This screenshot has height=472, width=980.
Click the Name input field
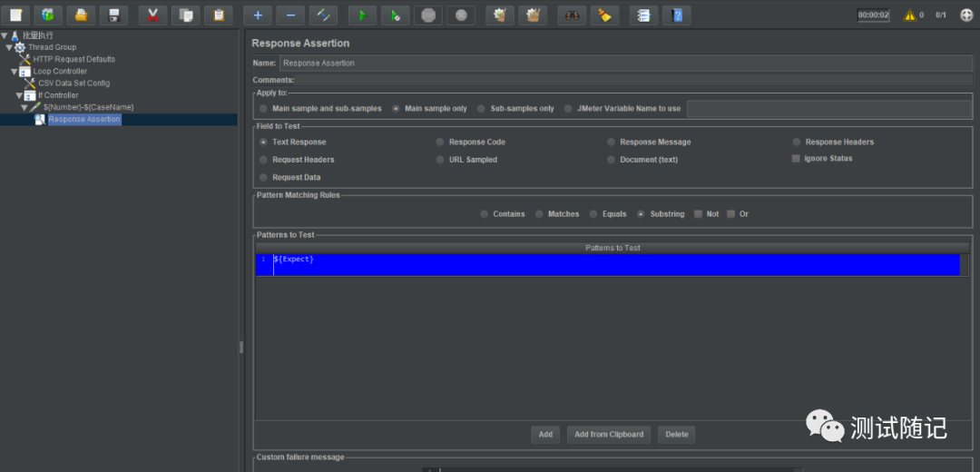(625, 64)
